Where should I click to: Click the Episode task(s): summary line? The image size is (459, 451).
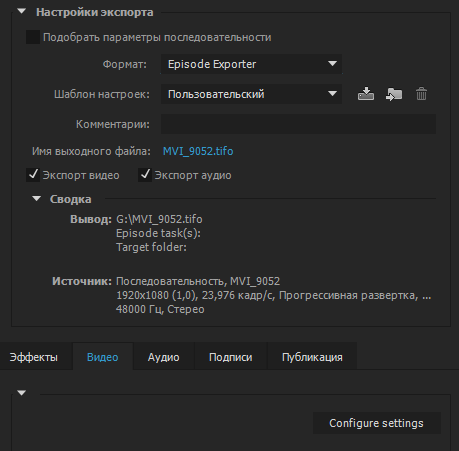[158, 233]
